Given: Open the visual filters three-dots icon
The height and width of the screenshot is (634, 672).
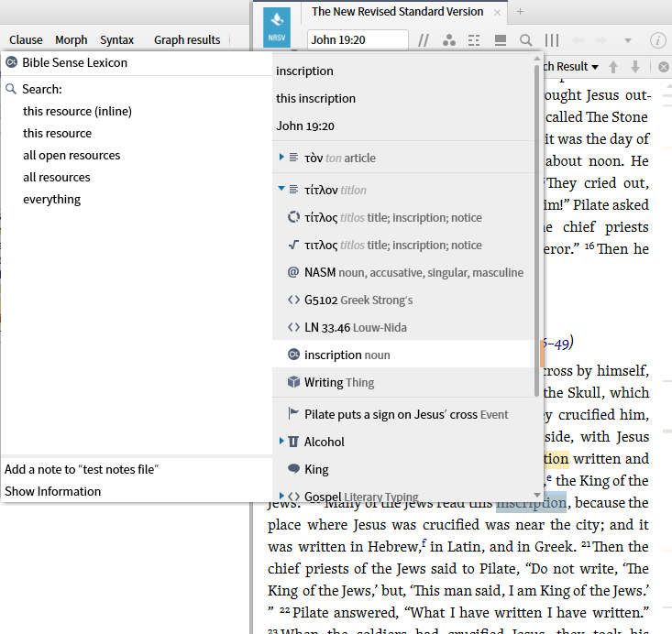Looking at the screenshot, I should click(x=448, y=40).
